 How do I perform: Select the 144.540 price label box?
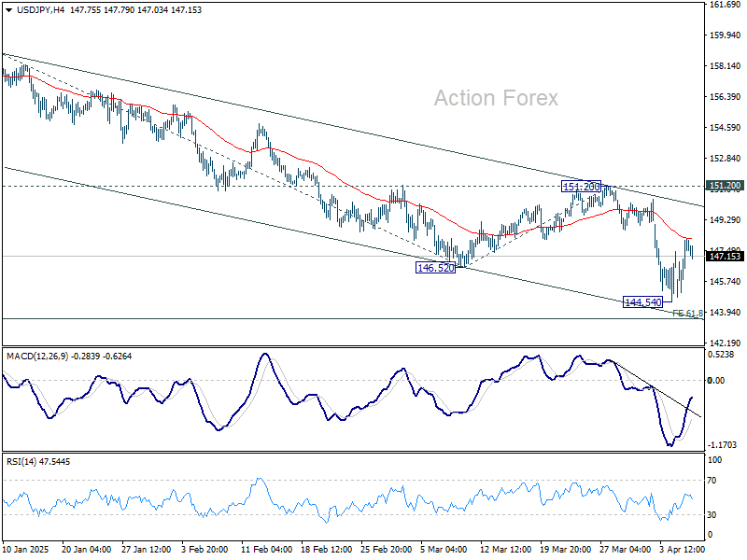point(642,302)
